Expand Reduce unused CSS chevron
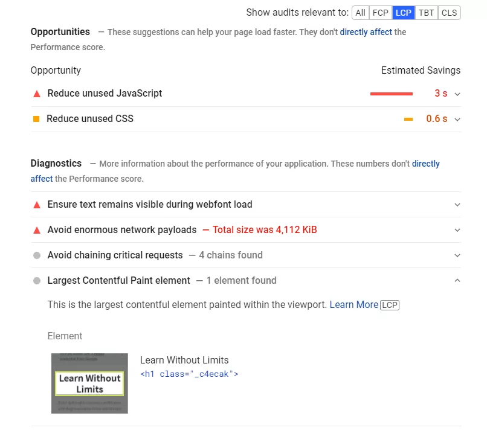Screen dimensions: 487x448 [x=457, y=120]
